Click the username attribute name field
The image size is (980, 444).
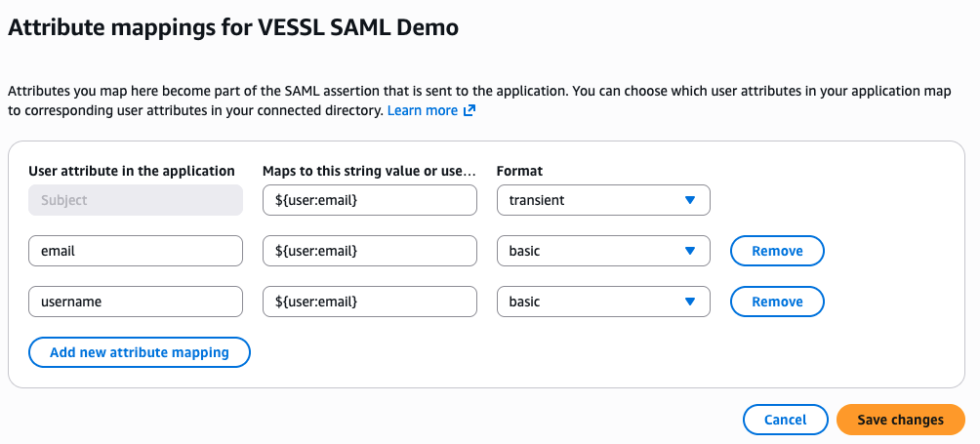136,302
